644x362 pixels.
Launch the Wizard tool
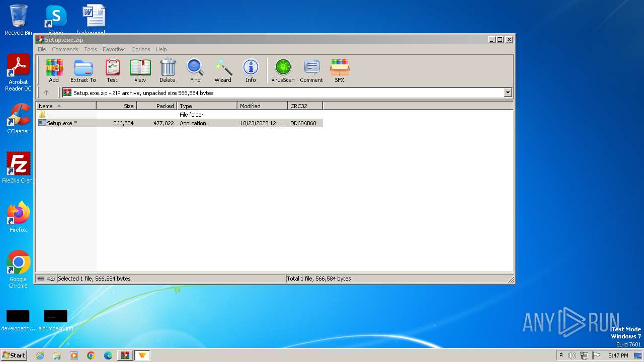coord(223,70)
